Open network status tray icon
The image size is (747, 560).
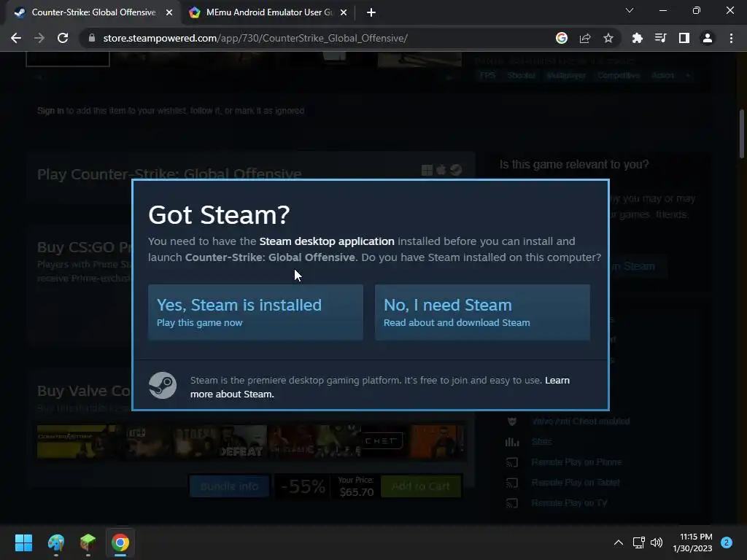638,542
